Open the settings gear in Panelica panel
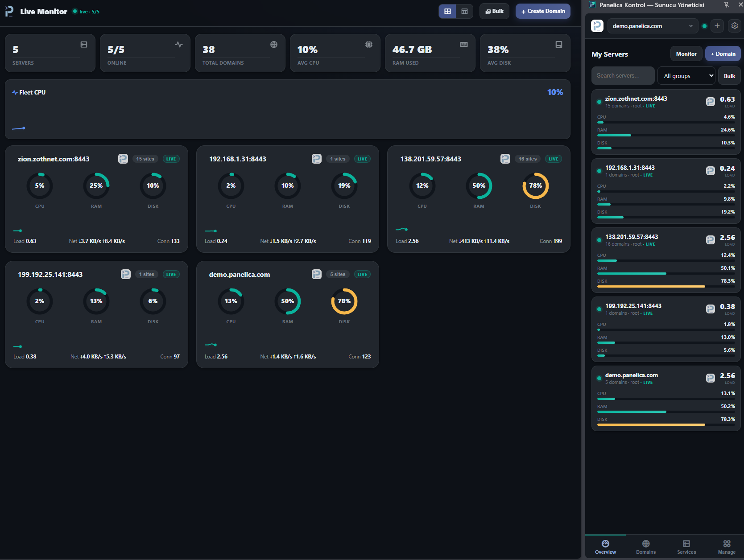This screenshot has height=560, width=744. click(x=735, y=26)
